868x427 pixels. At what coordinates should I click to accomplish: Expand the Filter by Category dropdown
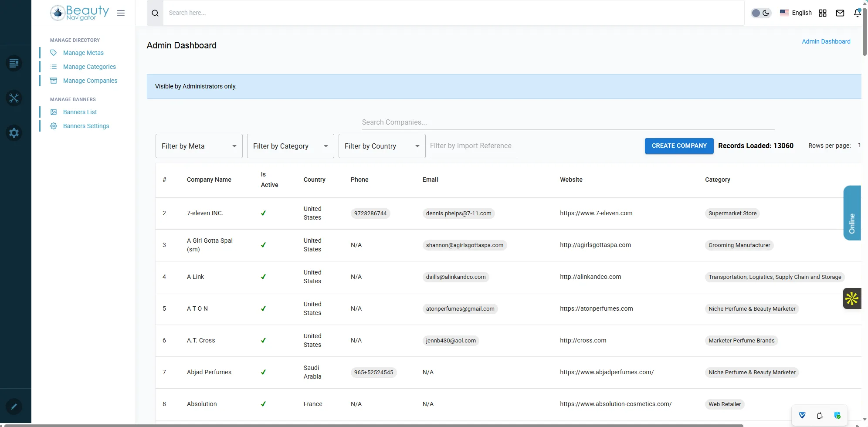tap(291, 146)
